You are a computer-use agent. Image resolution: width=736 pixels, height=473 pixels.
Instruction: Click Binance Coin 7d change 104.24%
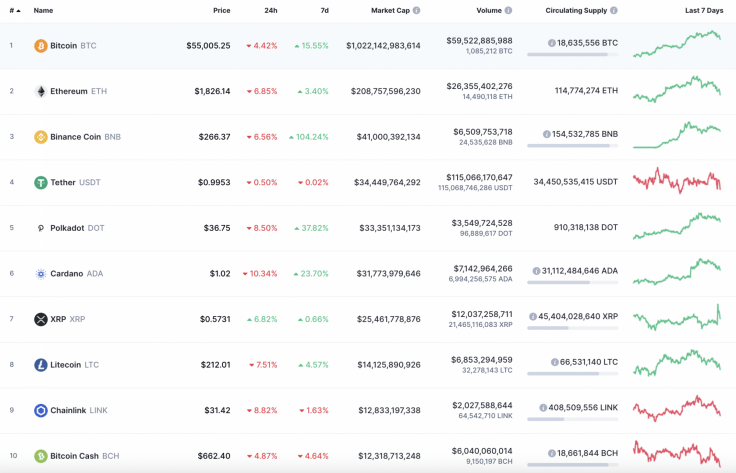[308, 137]
